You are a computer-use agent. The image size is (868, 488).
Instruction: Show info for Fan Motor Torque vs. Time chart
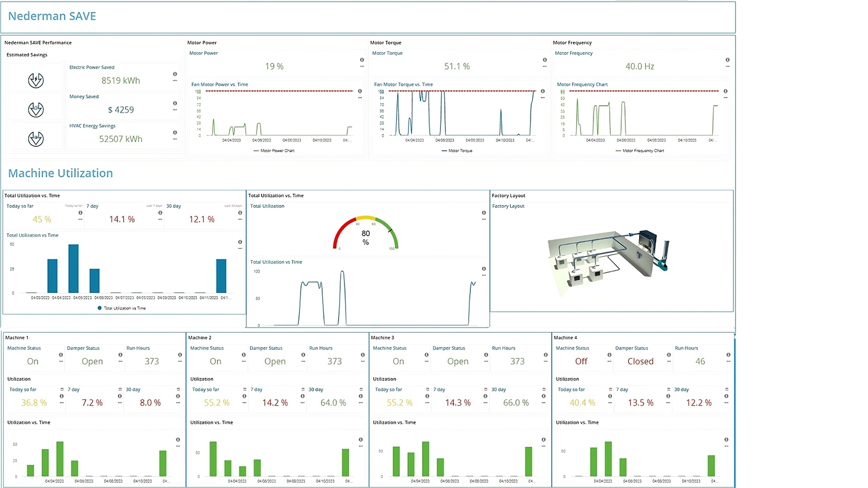point(542,92)
